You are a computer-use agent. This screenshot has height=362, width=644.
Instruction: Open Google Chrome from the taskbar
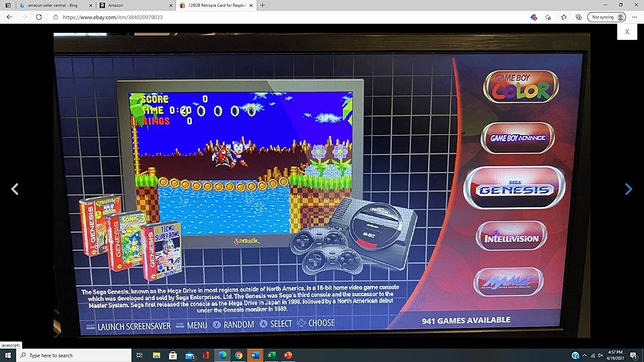pyautogui.click(x=239, y=355)
